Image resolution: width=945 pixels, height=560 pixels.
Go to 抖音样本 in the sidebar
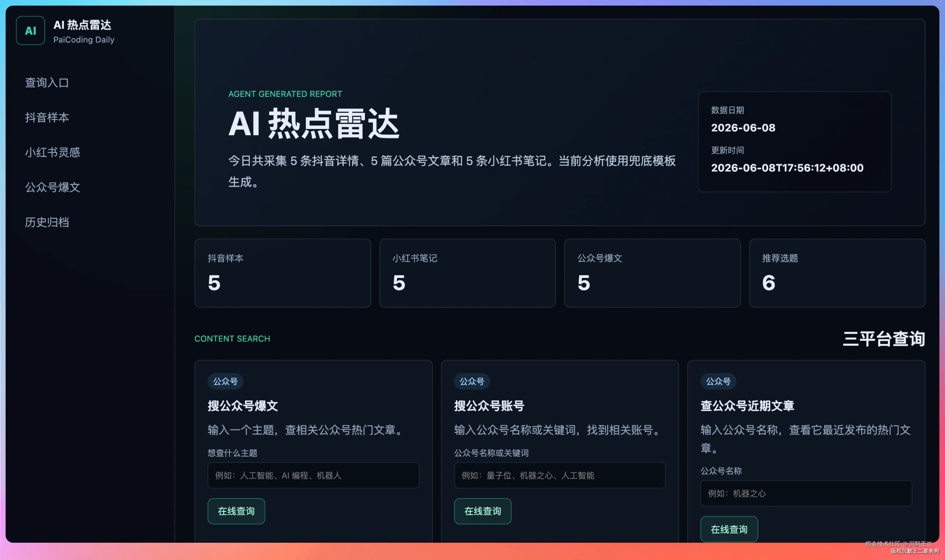[x=47, y=117]
